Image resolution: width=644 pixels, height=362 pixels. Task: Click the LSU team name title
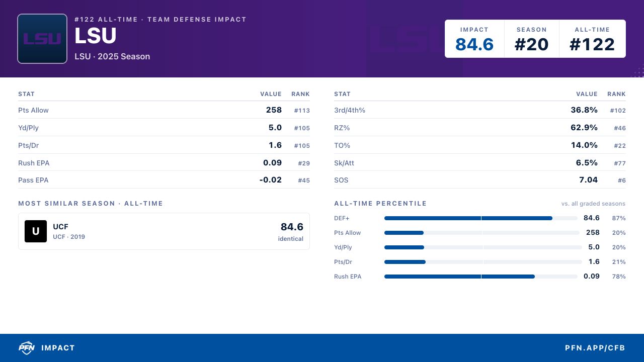[x=96, y=36]
